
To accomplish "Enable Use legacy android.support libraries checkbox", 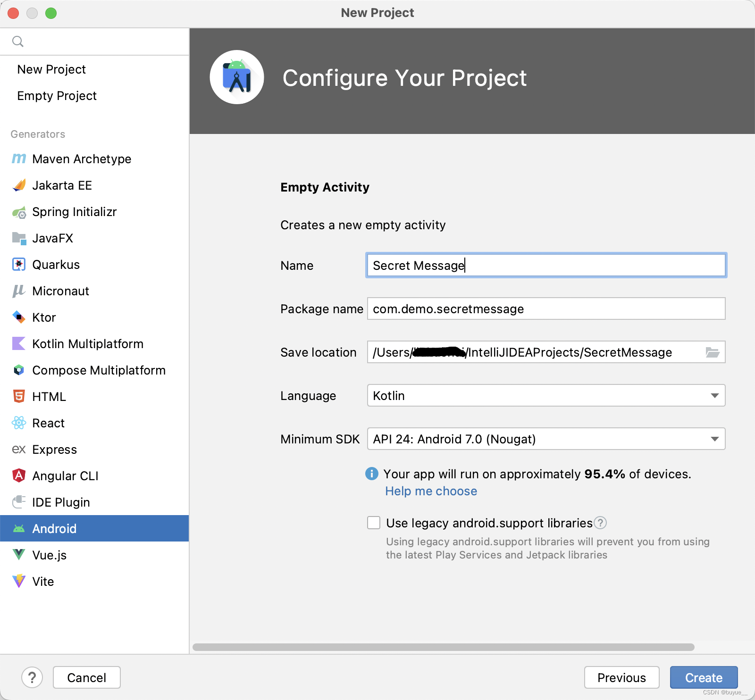I will coord(374,523).
